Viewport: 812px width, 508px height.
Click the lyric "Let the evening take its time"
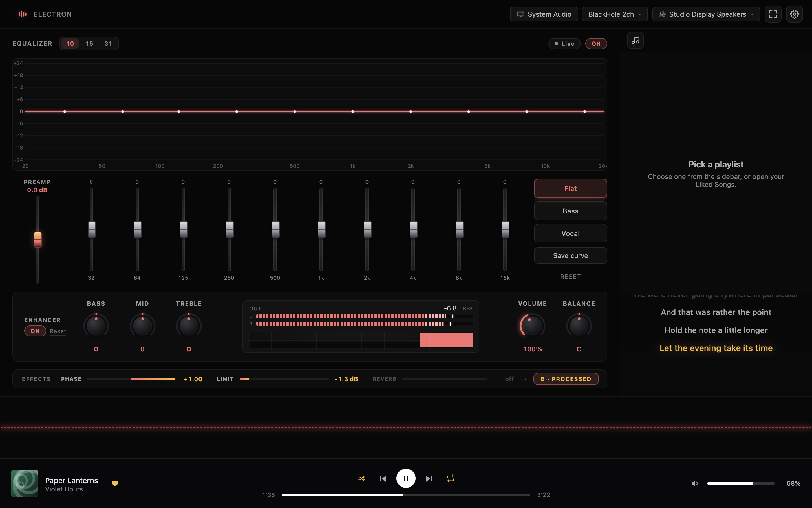[716, 348]
